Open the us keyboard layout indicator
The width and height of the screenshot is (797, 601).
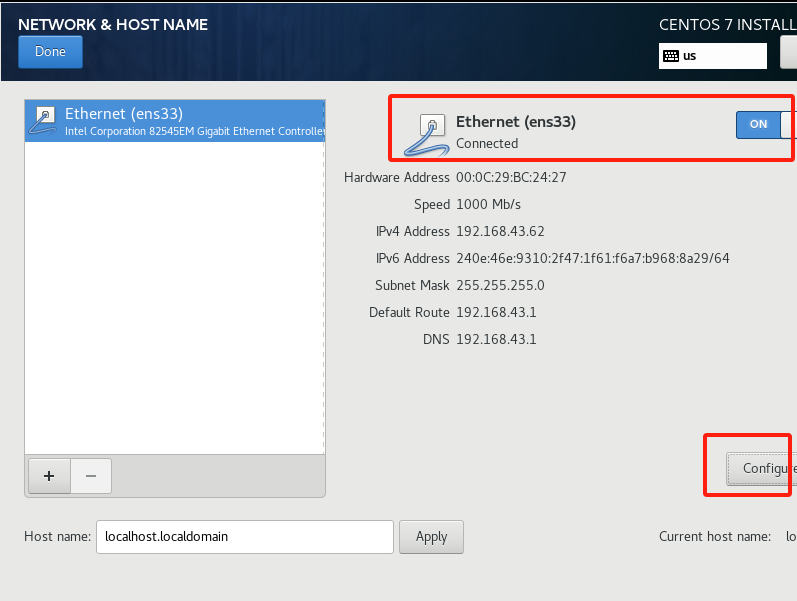coord(712,56)
